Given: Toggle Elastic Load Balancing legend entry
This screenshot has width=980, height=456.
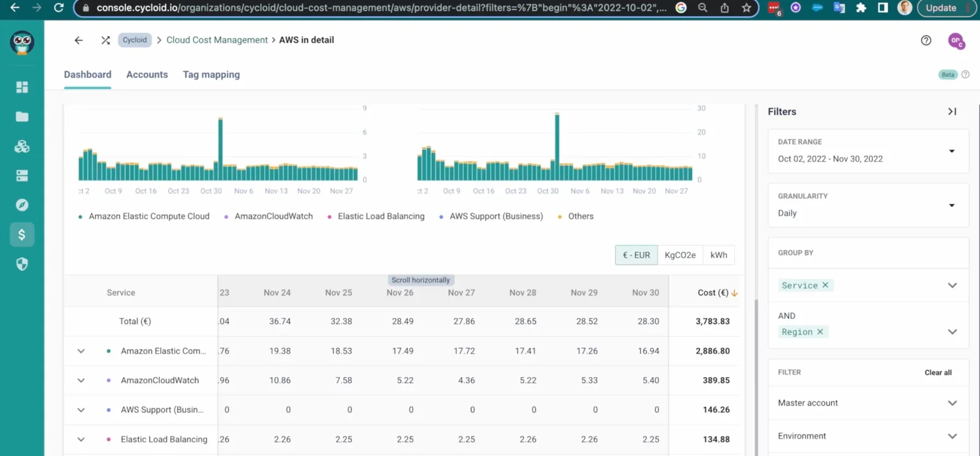Looking at the screenshot, I should 376,217.
